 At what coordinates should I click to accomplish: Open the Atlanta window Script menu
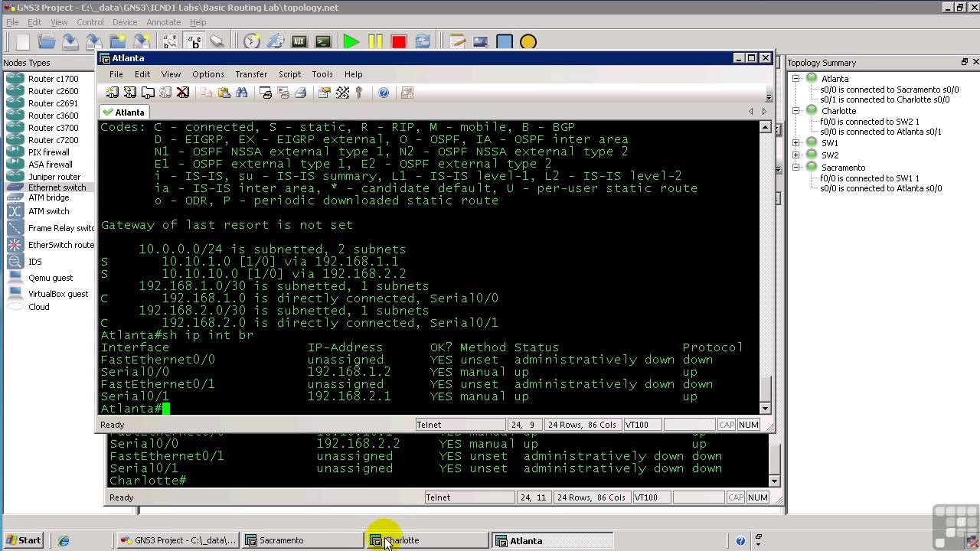click(x=289, y=74)
